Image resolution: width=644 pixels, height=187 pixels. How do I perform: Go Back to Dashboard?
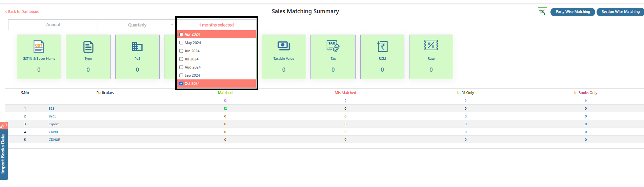pyautogui.click(x=22, y=12)
